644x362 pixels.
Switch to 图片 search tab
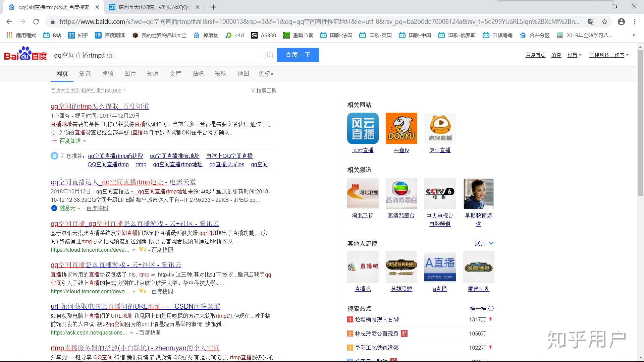coord(130,74)
